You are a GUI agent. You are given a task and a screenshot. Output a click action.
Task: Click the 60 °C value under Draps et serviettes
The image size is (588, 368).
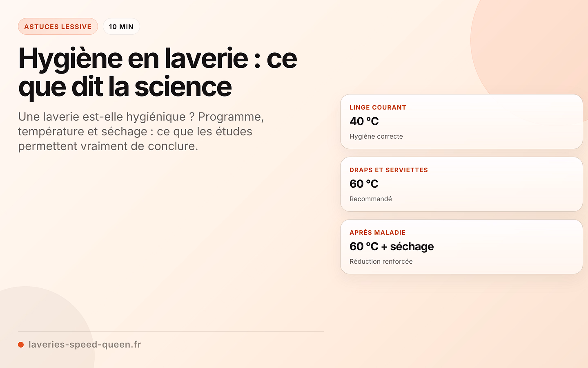364,184
